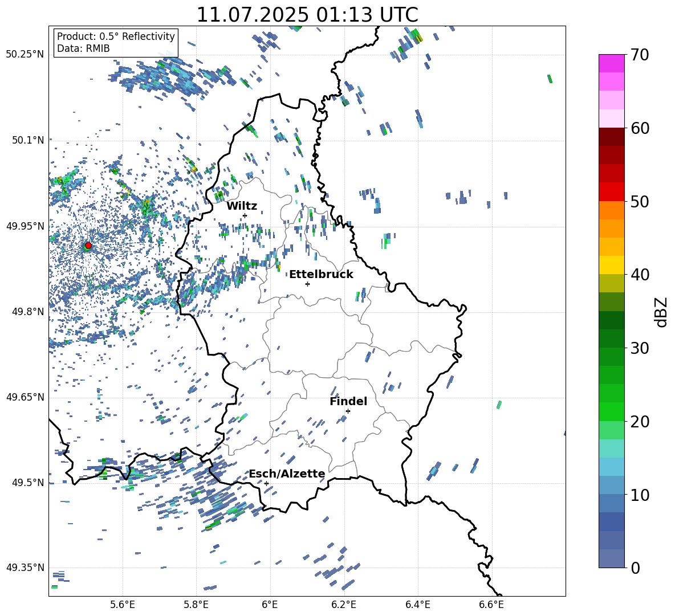This screenshot has height=616, width=675.
Task: Click the 6.6°E longitude label
Action: click(491, 605)
